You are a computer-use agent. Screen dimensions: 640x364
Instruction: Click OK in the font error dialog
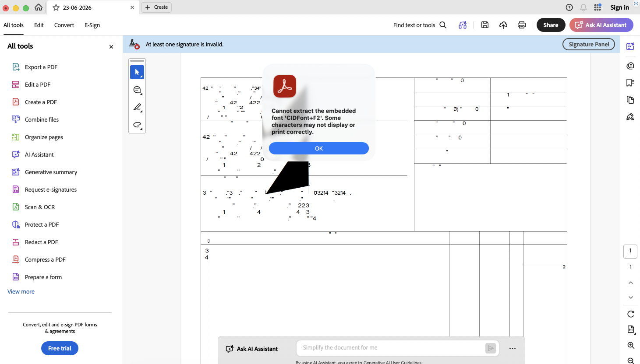click(x=319, y=148)
